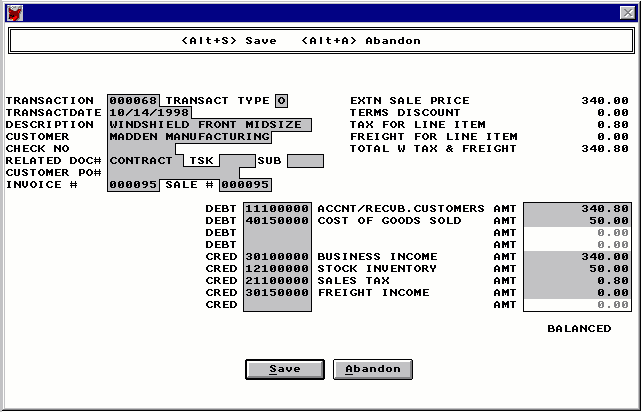Focus the empty SUB field

click(x=305, y=161)
